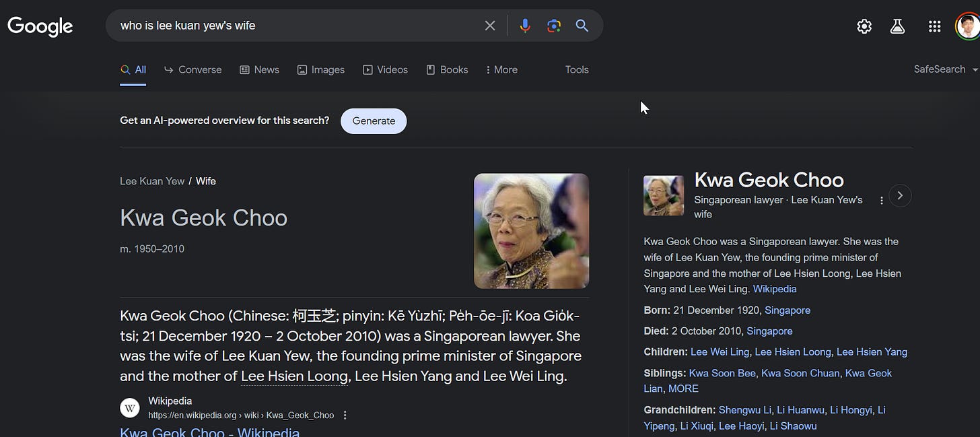Screen dimensions: 980x437
Task: Open small knowledge panel photo thumbnail
Action: [664, 196]
